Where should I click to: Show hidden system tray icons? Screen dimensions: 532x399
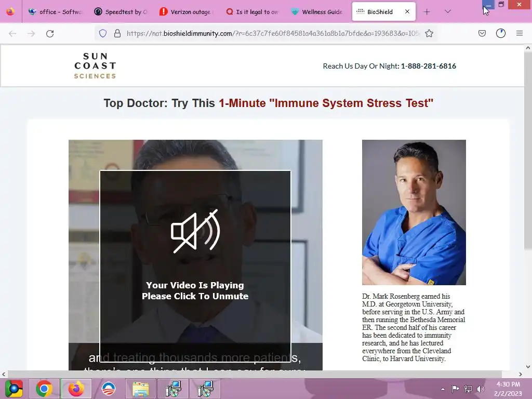[443, 389]
